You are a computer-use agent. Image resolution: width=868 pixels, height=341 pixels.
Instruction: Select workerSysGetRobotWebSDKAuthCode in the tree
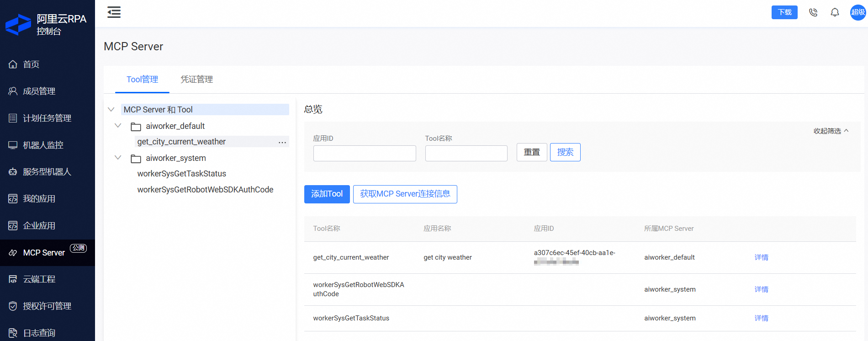205,190
